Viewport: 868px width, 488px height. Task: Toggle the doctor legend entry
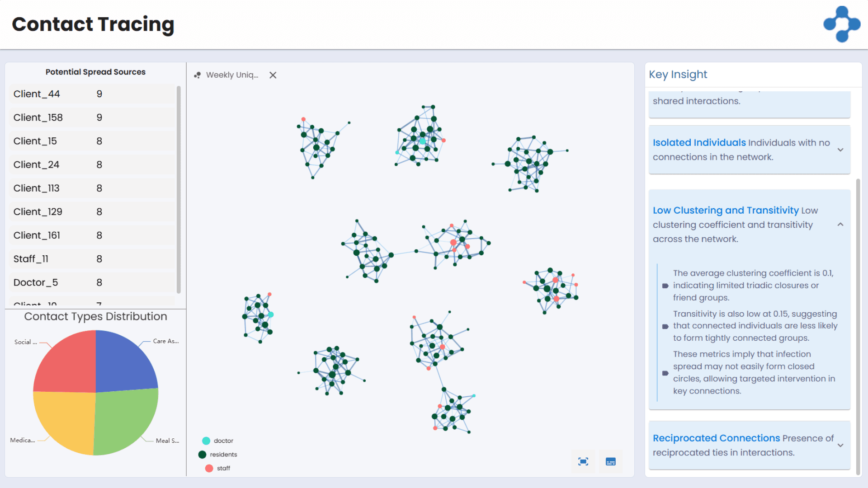click(217, 441)
